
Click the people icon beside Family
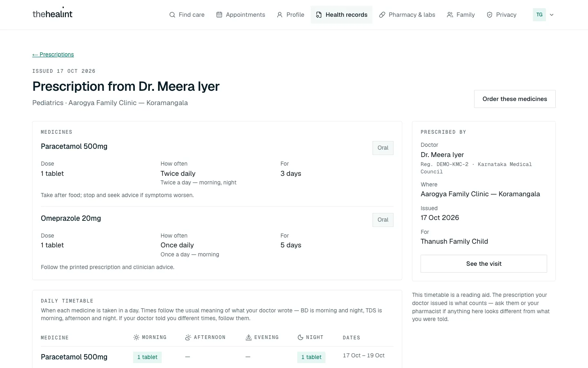[x=450, y=15]
